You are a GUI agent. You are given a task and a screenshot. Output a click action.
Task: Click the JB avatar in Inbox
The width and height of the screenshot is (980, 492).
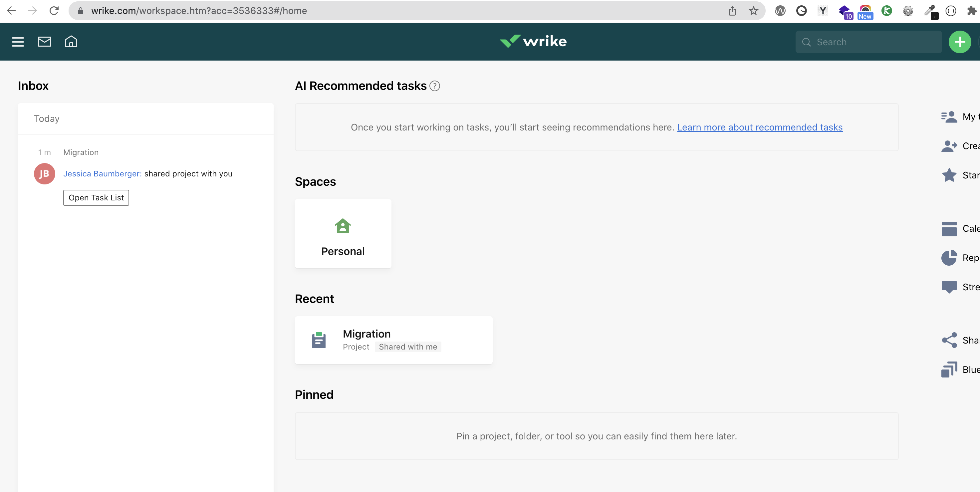45,174
